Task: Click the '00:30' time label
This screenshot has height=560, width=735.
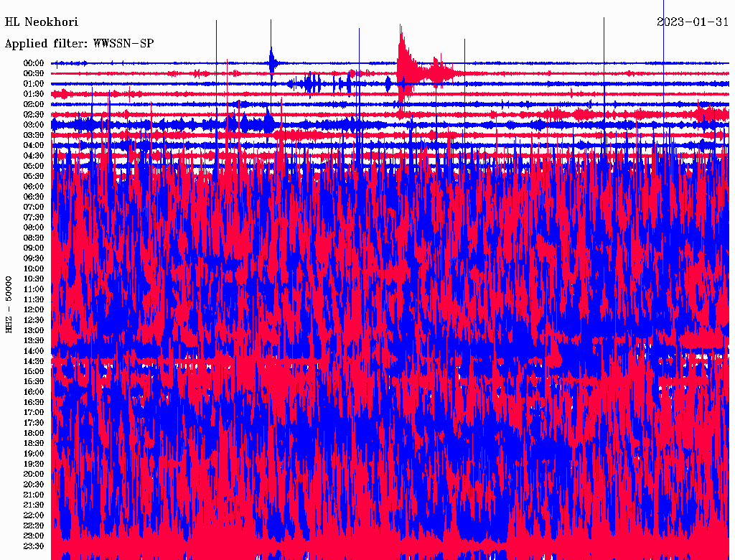Action: 34,74
